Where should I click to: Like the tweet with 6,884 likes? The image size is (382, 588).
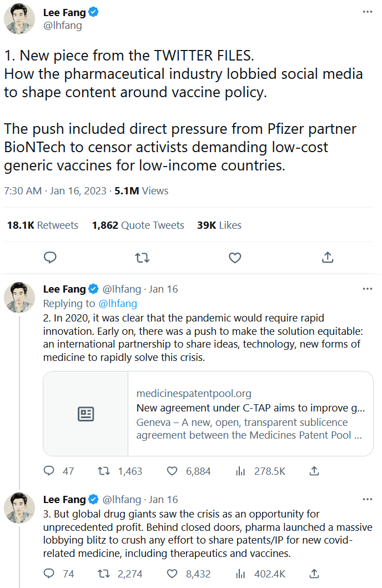173,471
